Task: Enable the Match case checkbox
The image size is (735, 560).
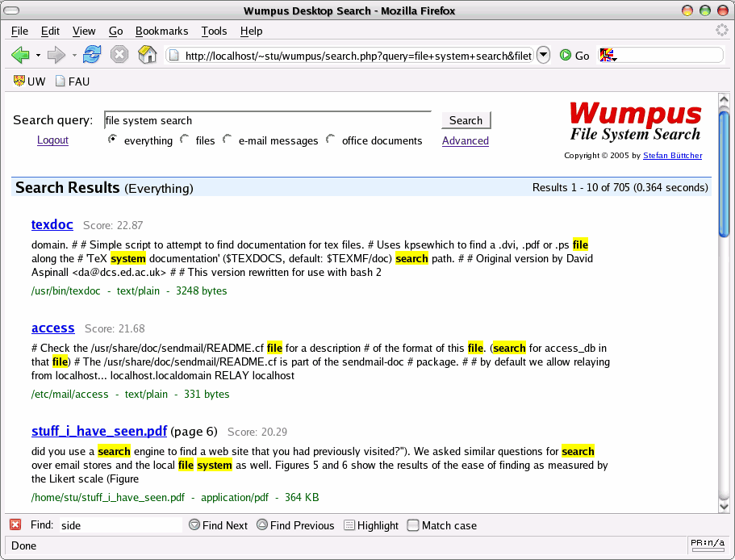Action: click(x=413, y=525)
